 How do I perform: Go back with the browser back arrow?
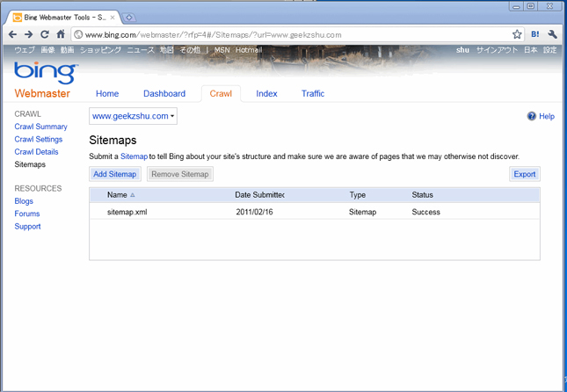[x=12, y=34]
